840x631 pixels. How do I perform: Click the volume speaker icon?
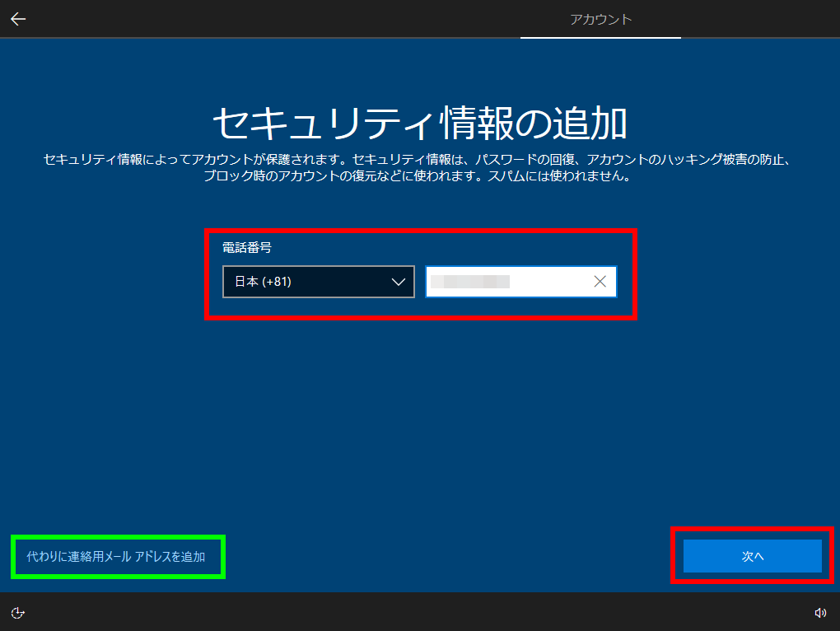820,613
